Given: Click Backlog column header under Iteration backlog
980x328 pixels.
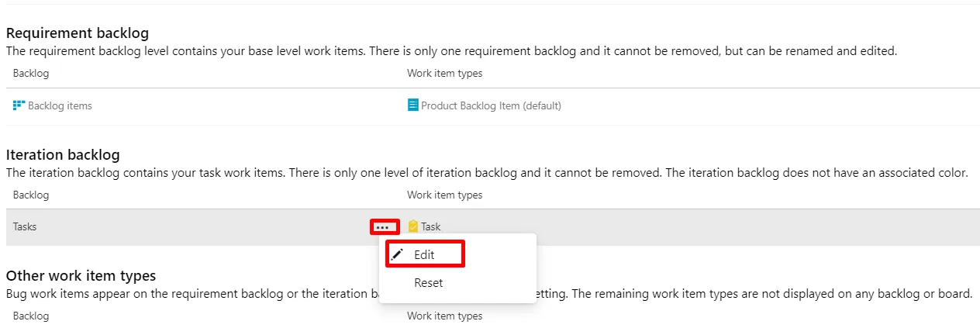Looking at the screenshot, I should pos(31,195).
